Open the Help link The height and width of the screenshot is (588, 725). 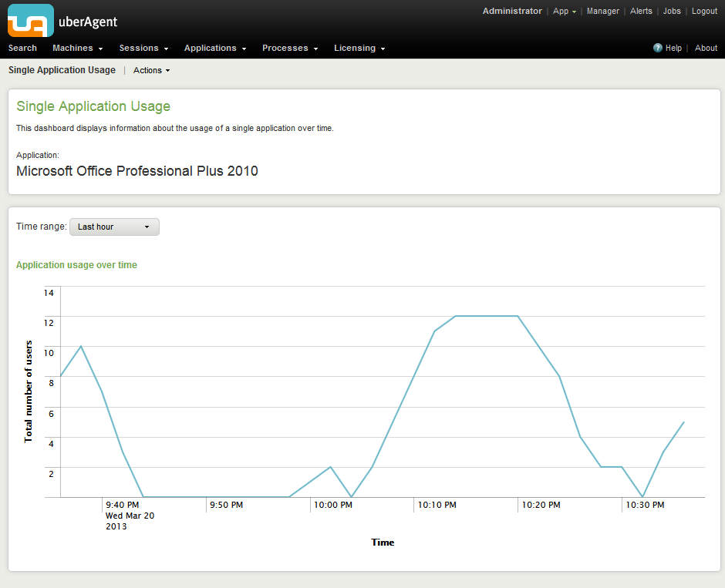(673, 48)
